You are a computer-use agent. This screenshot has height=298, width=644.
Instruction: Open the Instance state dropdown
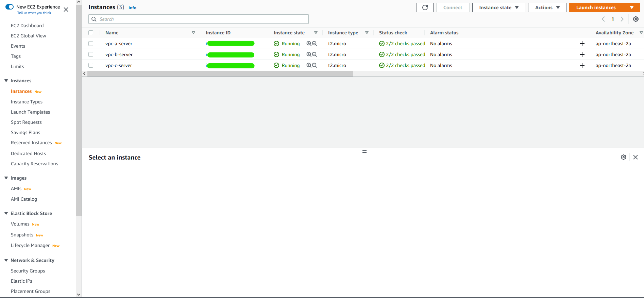(x=499, y=7)
